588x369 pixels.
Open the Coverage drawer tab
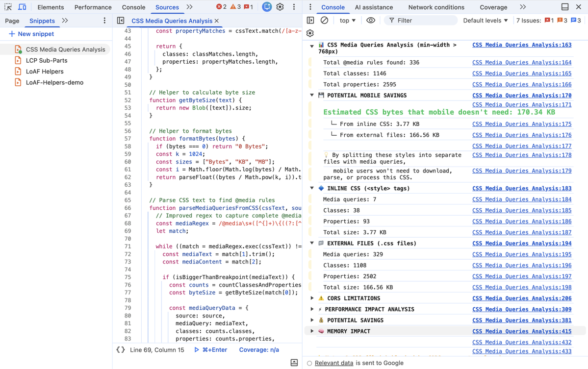(x=493, y=7)
